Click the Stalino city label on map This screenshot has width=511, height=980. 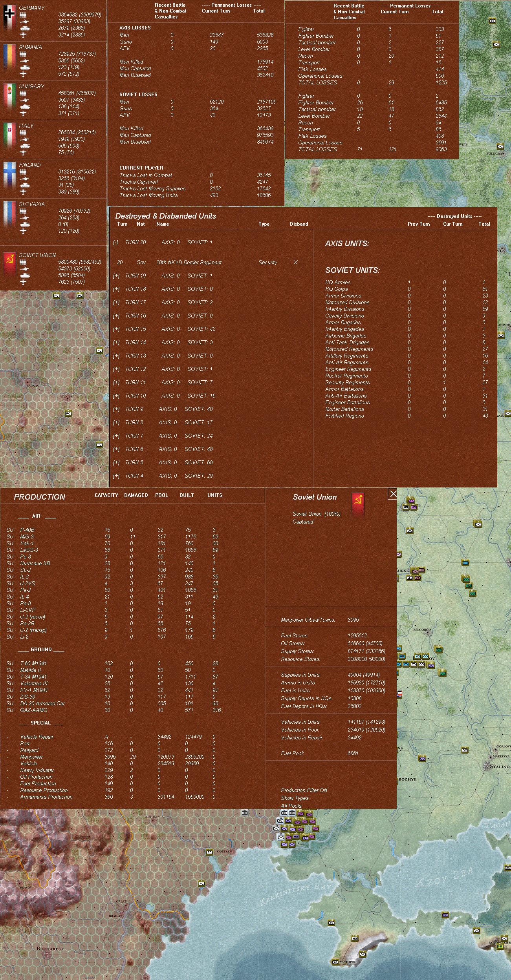(500, 766)
